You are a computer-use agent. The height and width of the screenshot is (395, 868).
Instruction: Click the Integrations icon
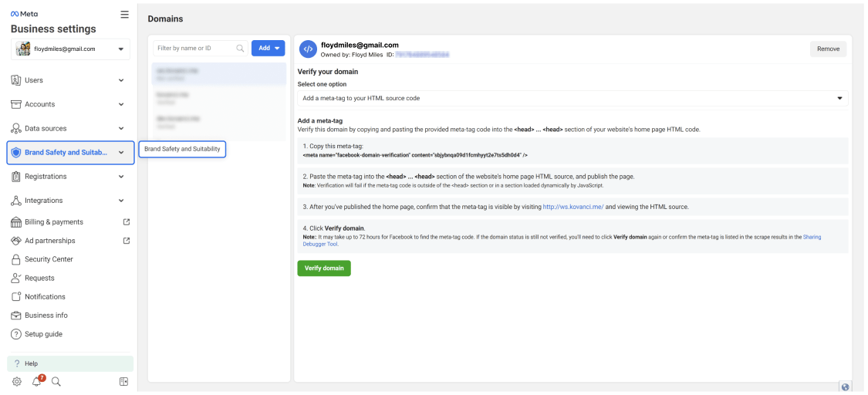[16, 201]
